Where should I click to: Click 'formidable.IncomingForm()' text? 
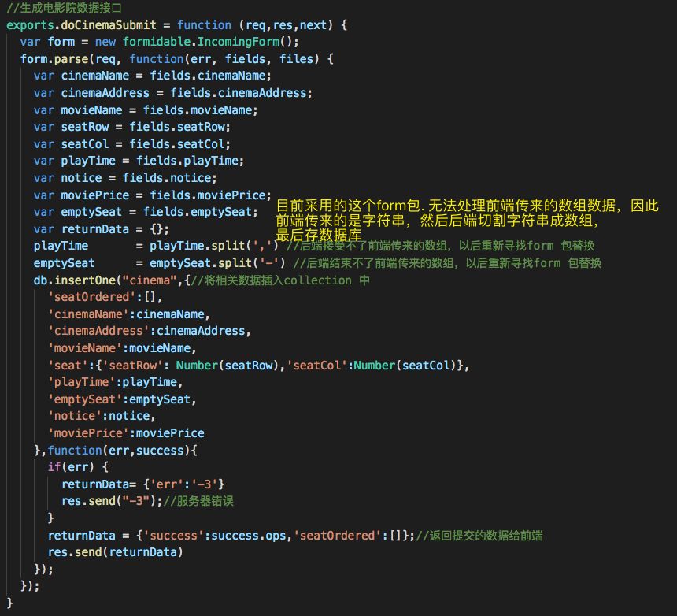coord(207,42)
